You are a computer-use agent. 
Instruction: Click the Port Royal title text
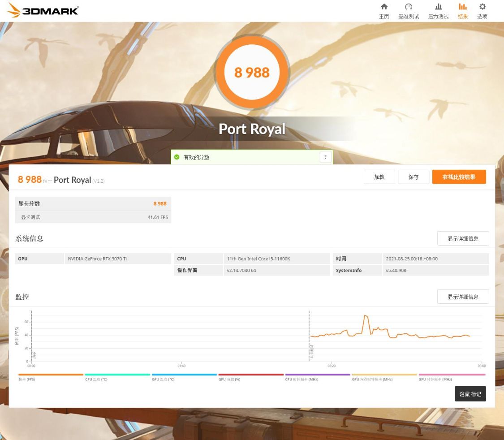[x=252, y=129]
